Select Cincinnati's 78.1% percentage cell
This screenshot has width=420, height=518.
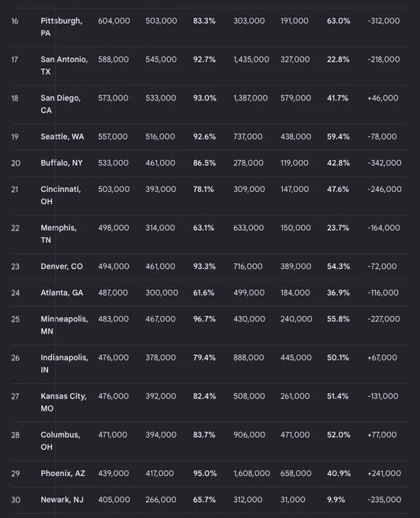[x=204, y=189]
